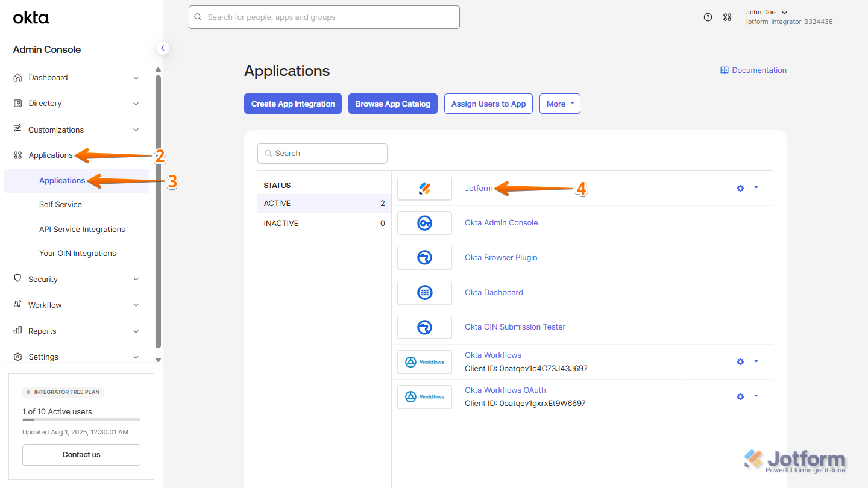Click the Directory icon in sidebar

pos(17,104)
